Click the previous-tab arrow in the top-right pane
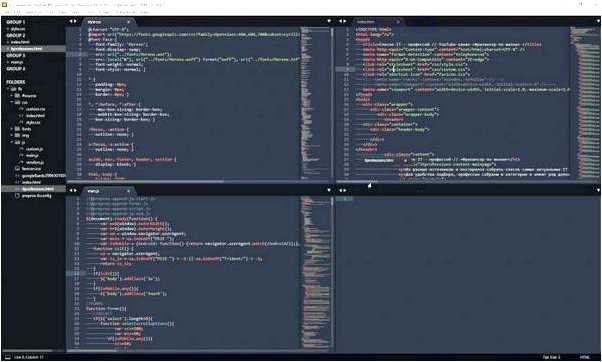The height and width of the screenshot is (362, 602). [x=340, y=21]
